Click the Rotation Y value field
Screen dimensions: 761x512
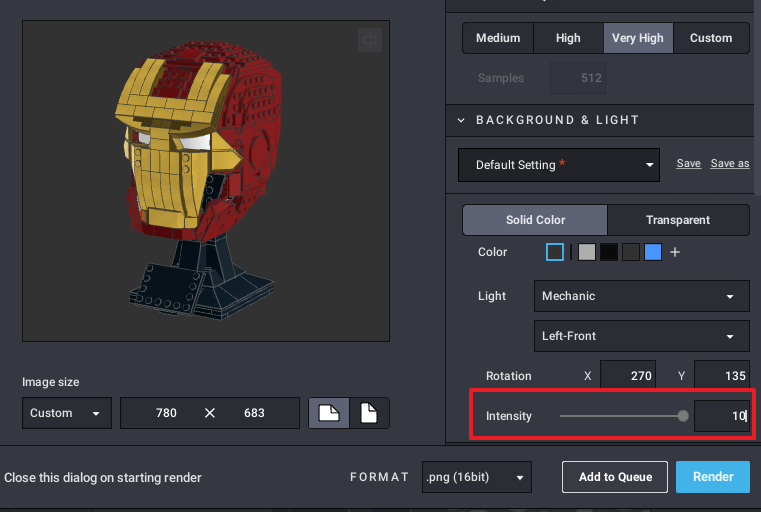pyautogui.click(x=722, y=376)
